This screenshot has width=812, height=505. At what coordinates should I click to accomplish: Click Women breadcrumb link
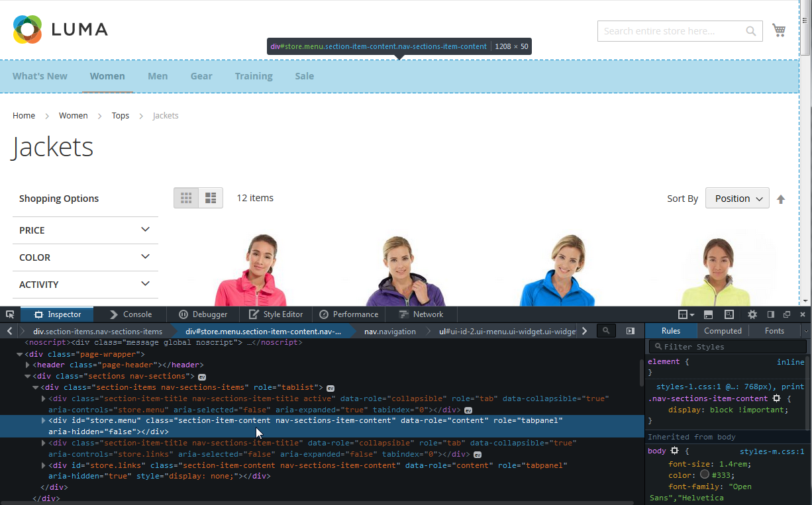coord(73,115)
